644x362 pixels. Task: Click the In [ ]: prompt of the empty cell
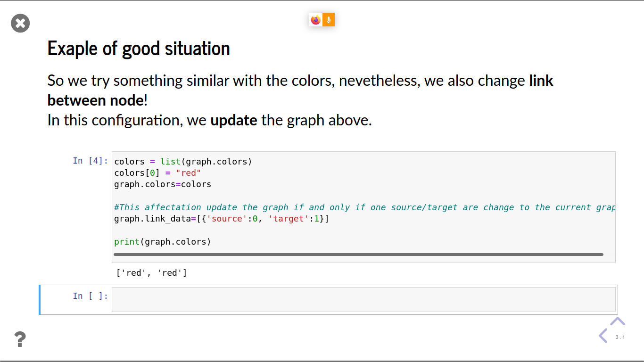91,296
